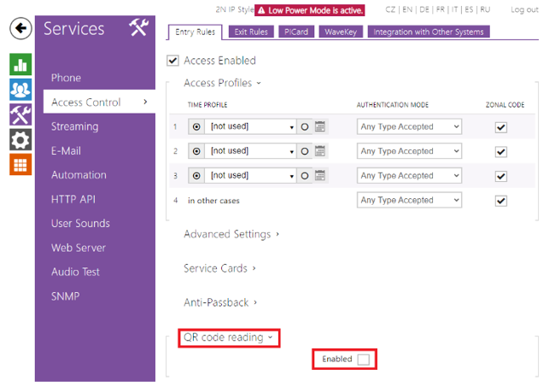Click calendar icon in profile row 1
The height and width of the screenshot is (392, 555).
[x=320, y=127]
